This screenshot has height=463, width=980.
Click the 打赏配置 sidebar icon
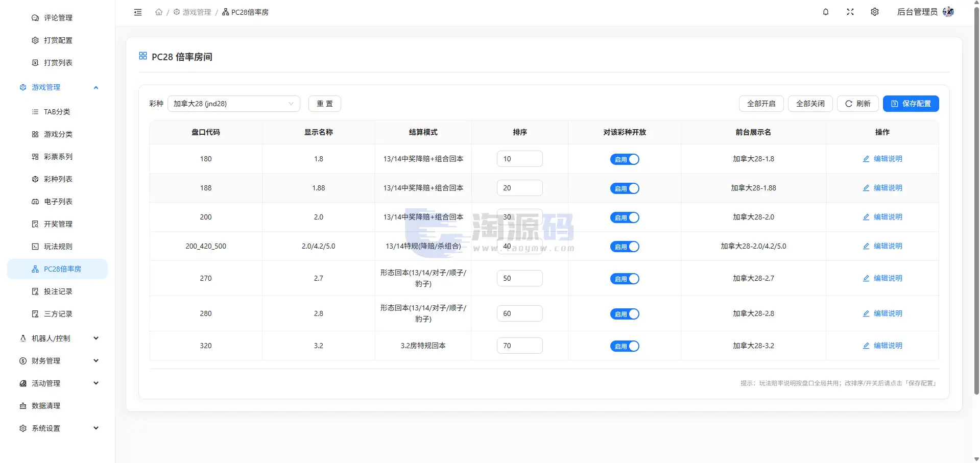point(35,40)
